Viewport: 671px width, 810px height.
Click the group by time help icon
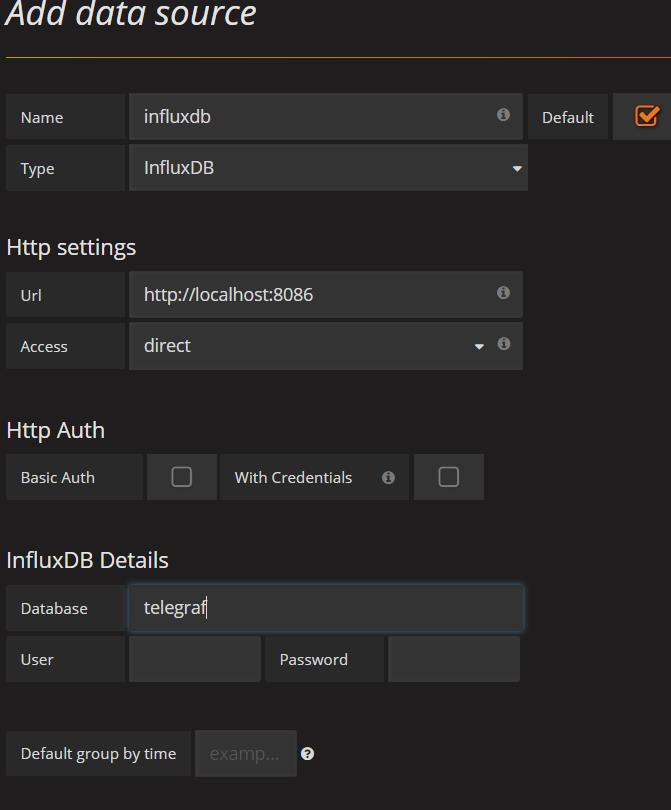click(307, 754)
